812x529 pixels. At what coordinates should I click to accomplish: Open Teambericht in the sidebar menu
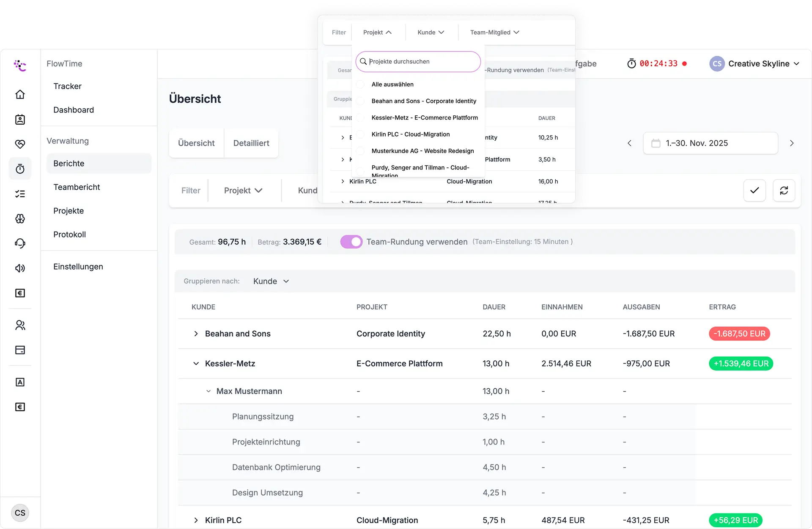[x=77, y=187]
